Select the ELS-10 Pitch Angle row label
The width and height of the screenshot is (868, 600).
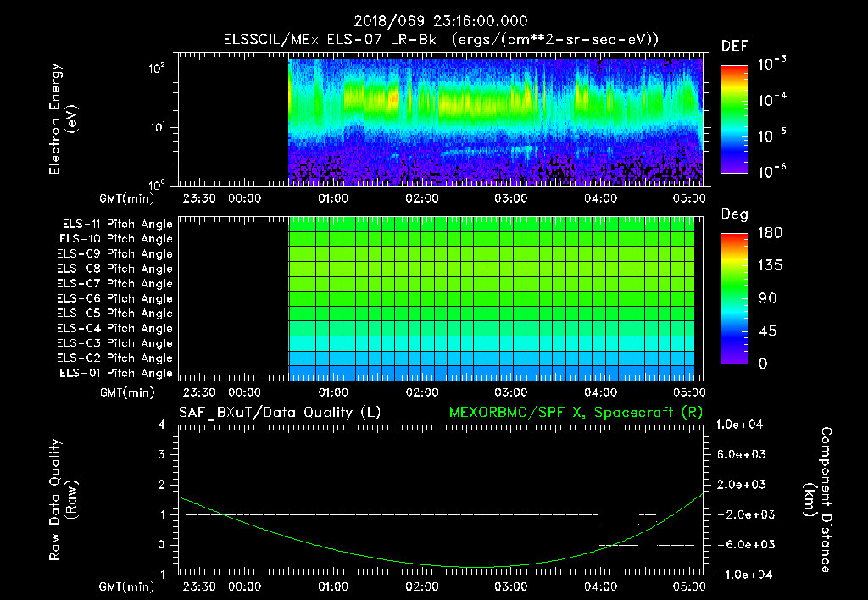116,239
